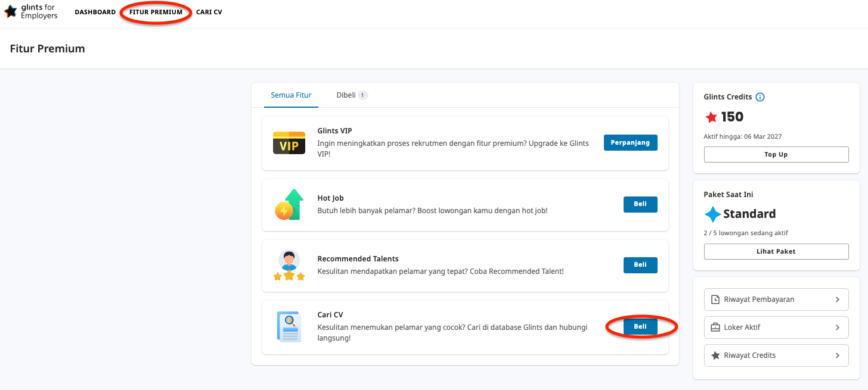This screenshot has height=390, width=868.
Task: Open the Dashboard menu item
Action: coord(95,12)
